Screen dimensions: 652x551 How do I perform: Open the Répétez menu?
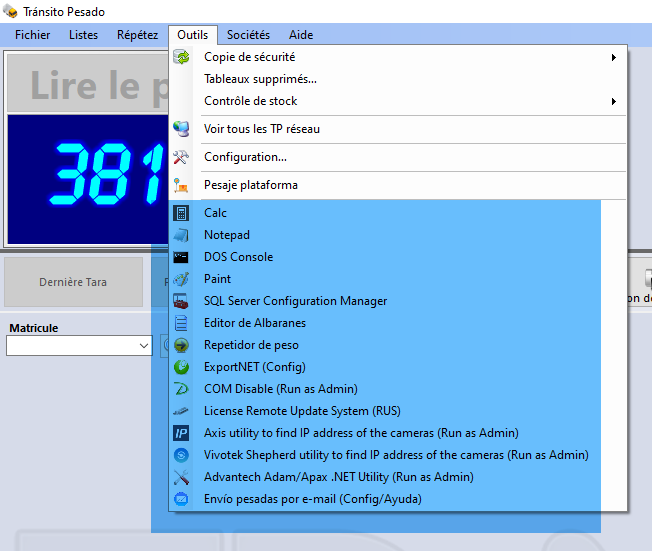point(137,35)
